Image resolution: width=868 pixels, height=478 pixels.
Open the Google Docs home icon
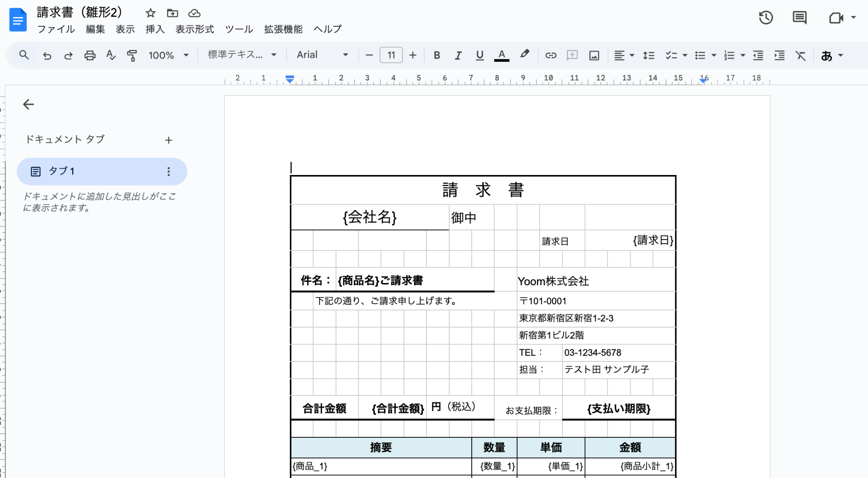click(x=18, y=19)
